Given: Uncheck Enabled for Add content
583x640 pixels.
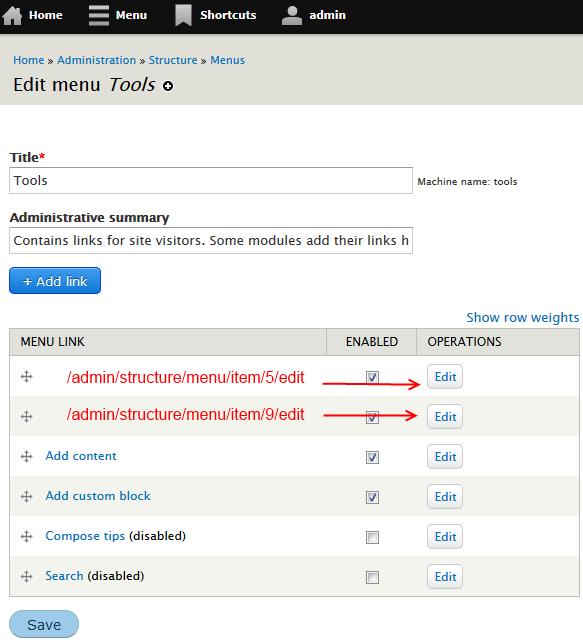Looking at the screenshot, I should tap(372, 457).
